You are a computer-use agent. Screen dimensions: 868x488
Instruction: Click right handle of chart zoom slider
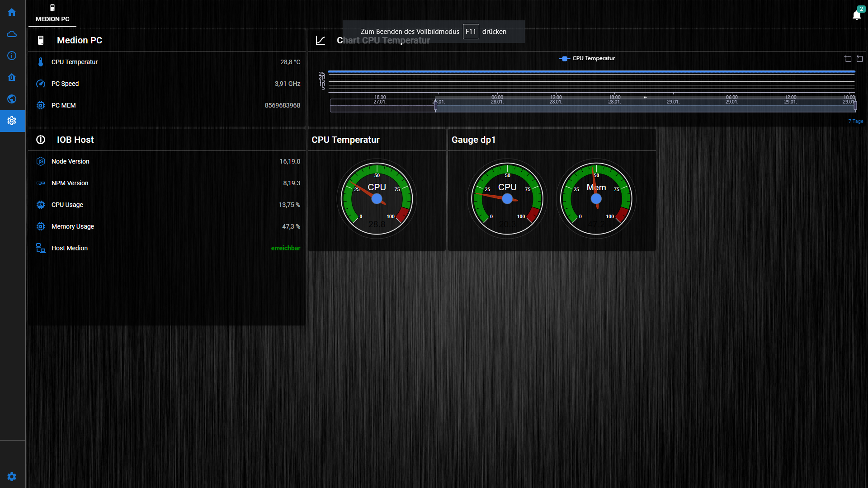[855, 106]
